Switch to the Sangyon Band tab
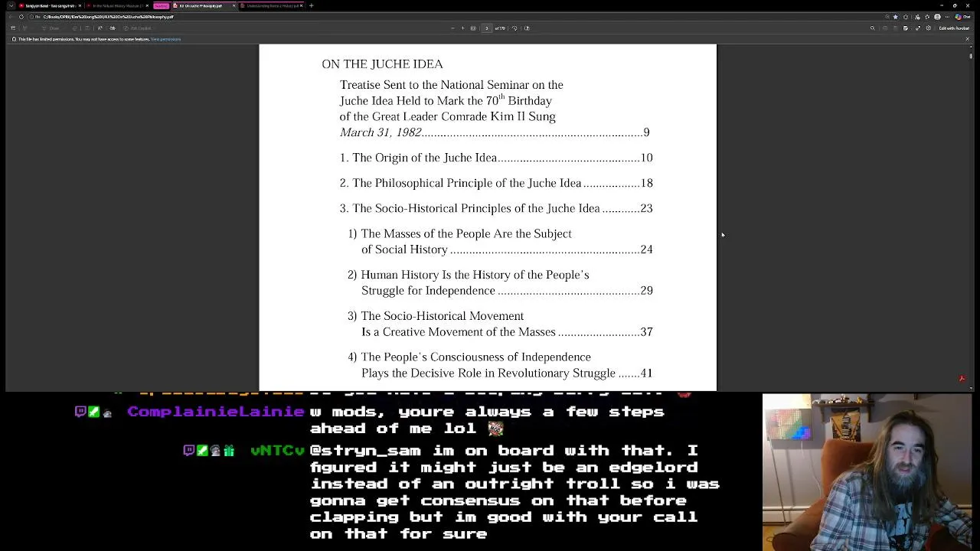The image size is (980, 551). coord(49,5)
